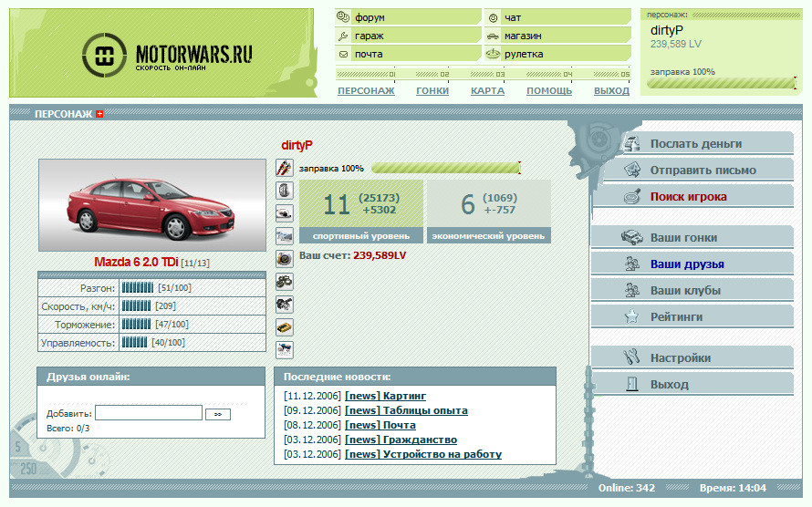
Task: Go to форум from top menu
Action: pos(408,17)
